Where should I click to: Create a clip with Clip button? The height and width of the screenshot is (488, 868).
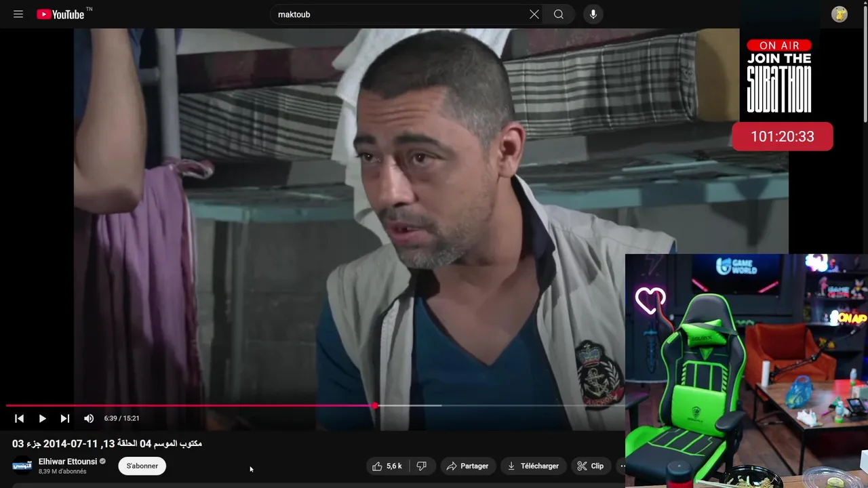pyautogui.click(x=590, y=466)
